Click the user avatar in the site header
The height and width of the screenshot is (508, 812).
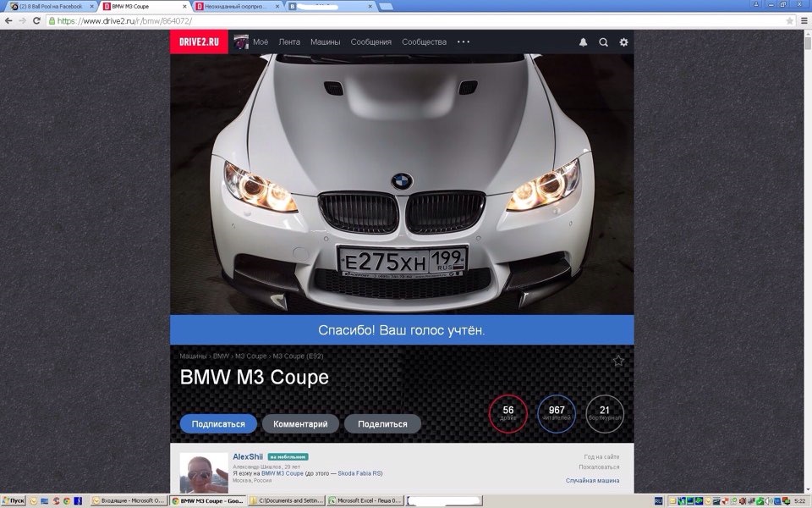coord(241,42)
